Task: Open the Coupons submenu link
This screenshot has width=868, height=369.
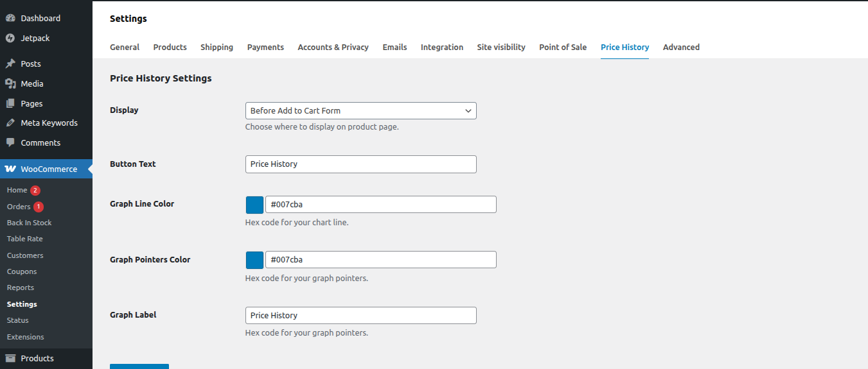Action: pos(22,271)
